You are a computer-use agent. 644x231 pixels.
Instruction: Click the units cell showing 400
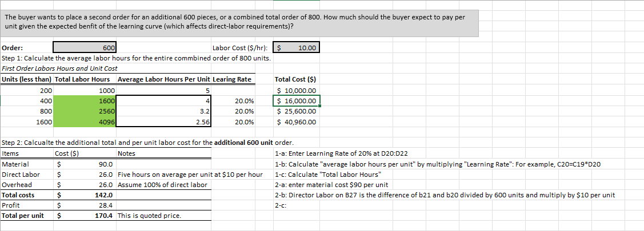(27, 101)
